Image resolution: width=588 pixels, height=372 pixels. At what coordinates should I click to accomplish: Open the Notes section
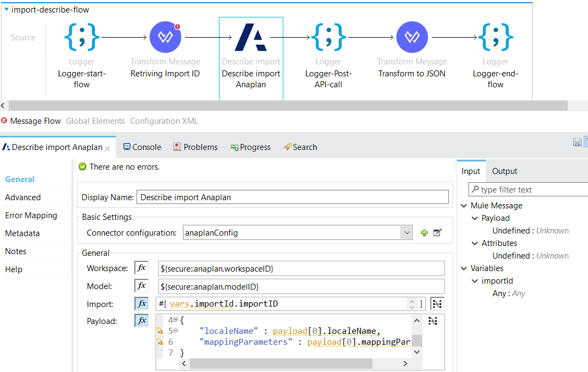[x=15, y=251]
